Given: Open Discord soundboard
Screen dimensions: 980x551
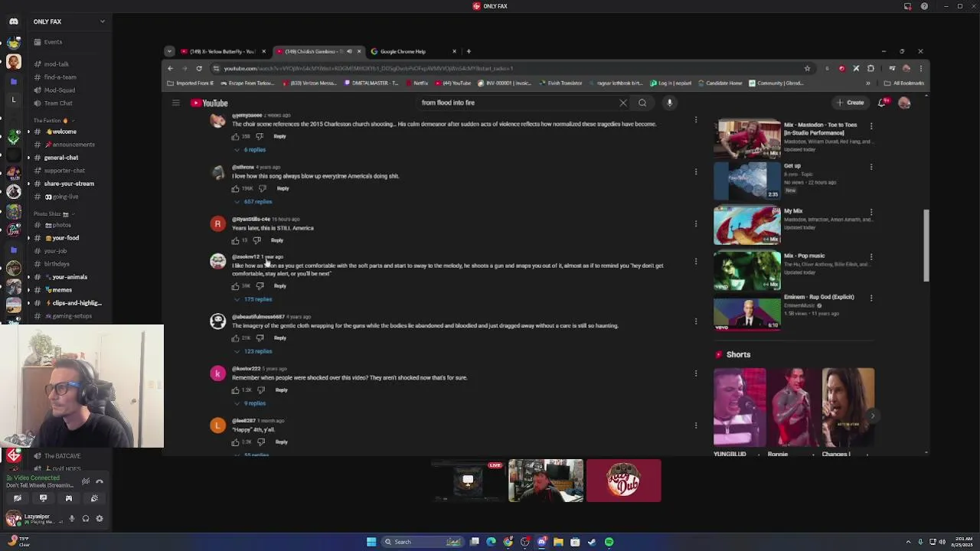Looking at the screenshot, I should 94,498.
